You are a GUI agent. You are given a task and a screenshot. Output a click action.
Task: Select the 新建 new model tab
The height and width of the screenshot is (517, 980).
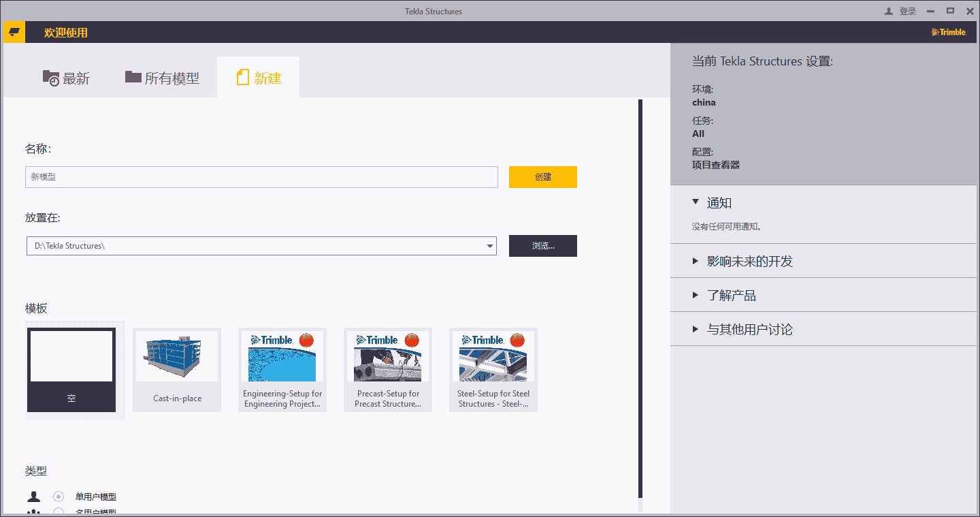click(x=259, y=78)
